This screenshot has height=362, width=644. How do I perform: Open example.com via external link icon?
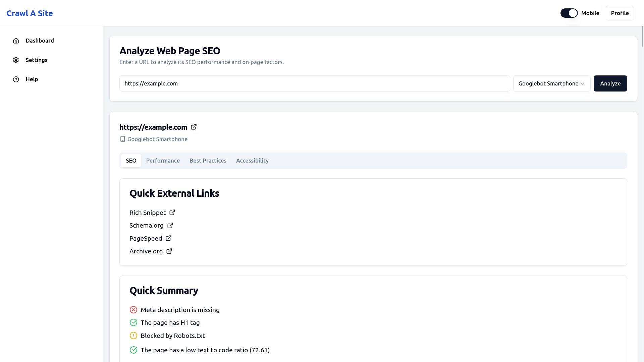(194, 127)
